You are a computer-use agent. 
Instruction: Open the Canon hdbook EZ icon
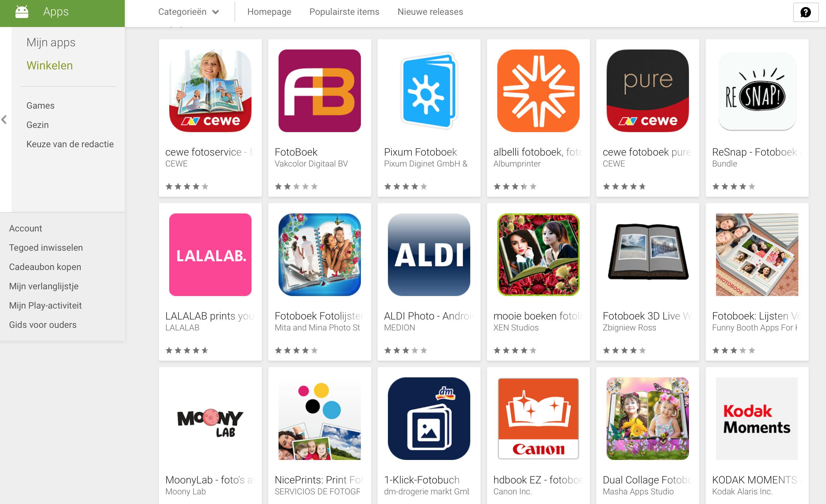tap(538, 419)
